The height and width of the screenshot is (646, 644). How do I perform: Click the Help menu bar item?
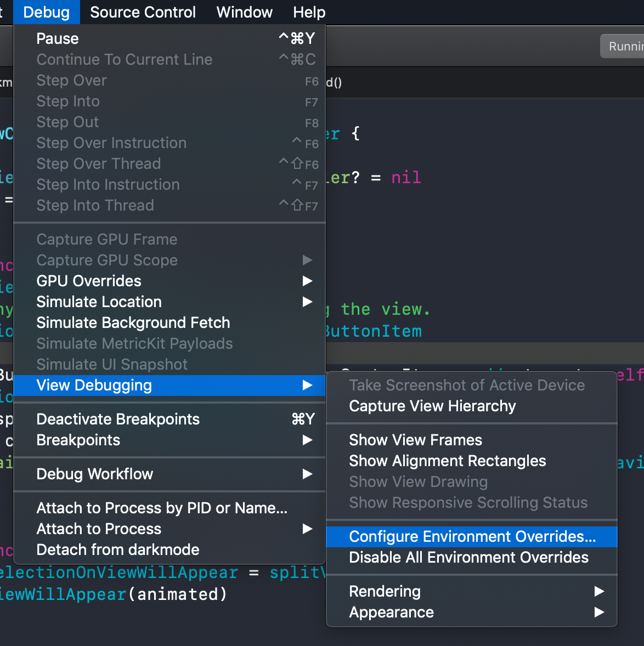309,12
